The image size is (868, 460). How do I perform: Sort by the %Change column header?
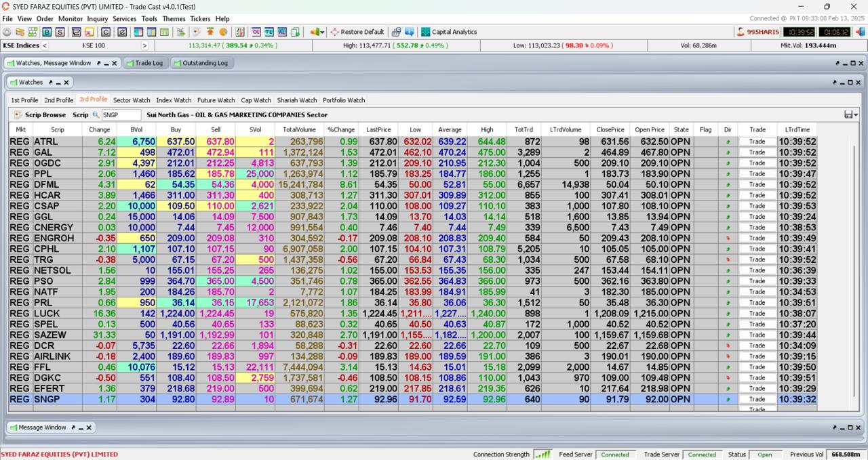(x=341, y=129)
